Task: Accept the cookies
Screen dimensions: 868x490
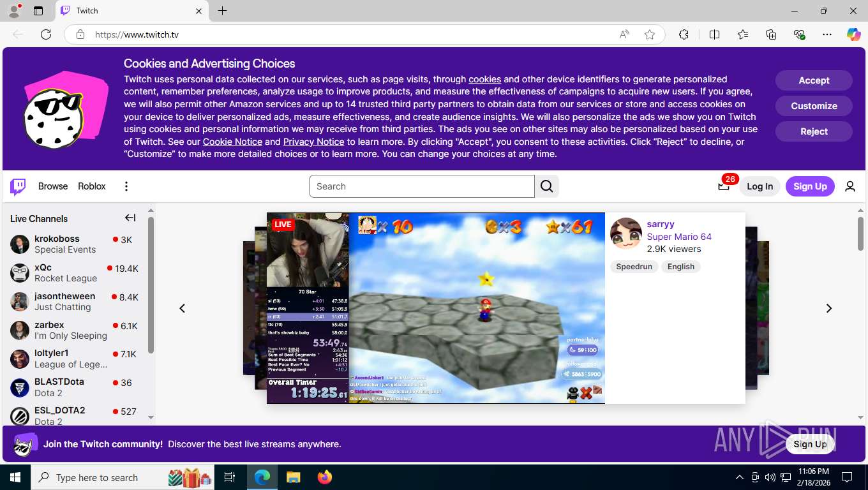Action: [x=814, y=80]
